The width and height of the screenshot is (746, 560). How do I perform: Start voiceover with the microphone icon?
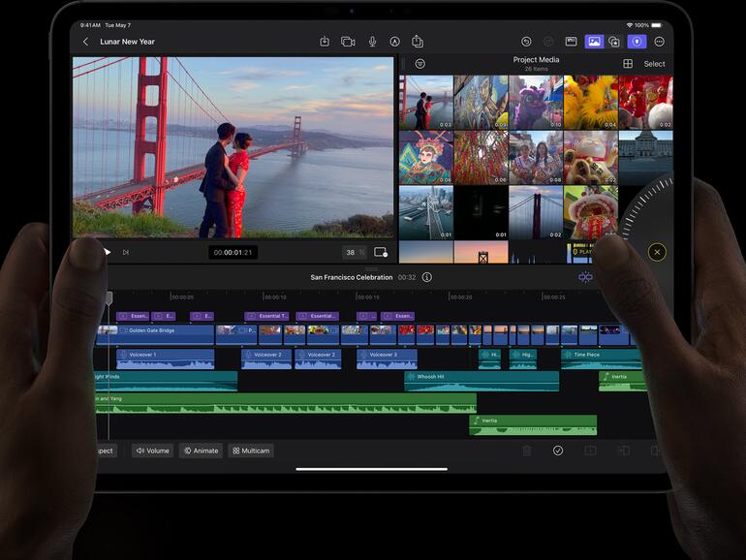pos(372,42)
